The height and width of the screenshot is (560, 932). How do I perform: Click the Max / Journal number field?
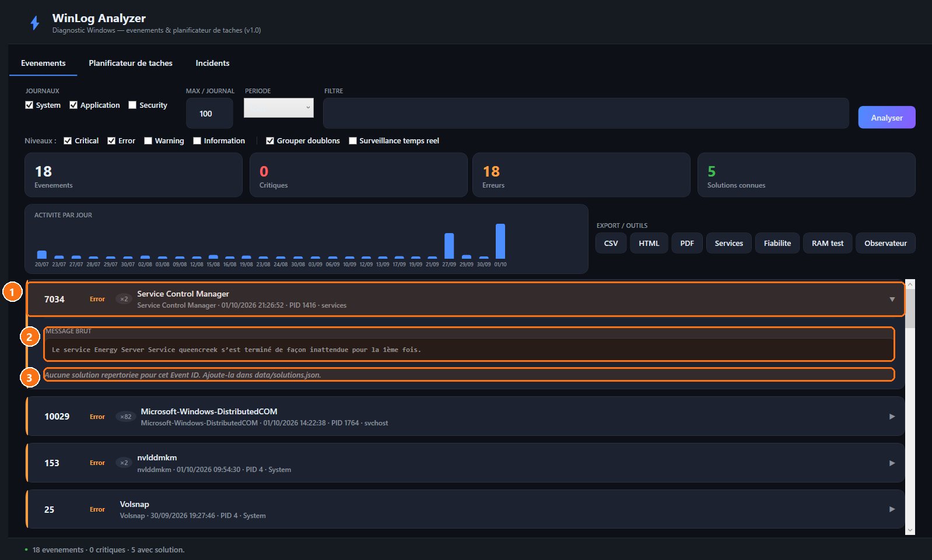tap(209, 113)
